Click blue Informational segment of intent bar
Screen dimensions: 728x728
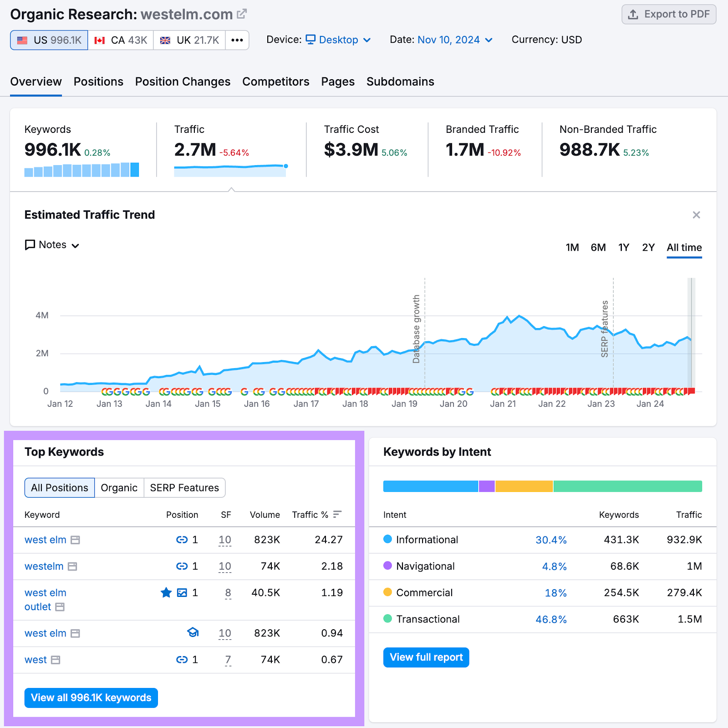pos(431,486)
